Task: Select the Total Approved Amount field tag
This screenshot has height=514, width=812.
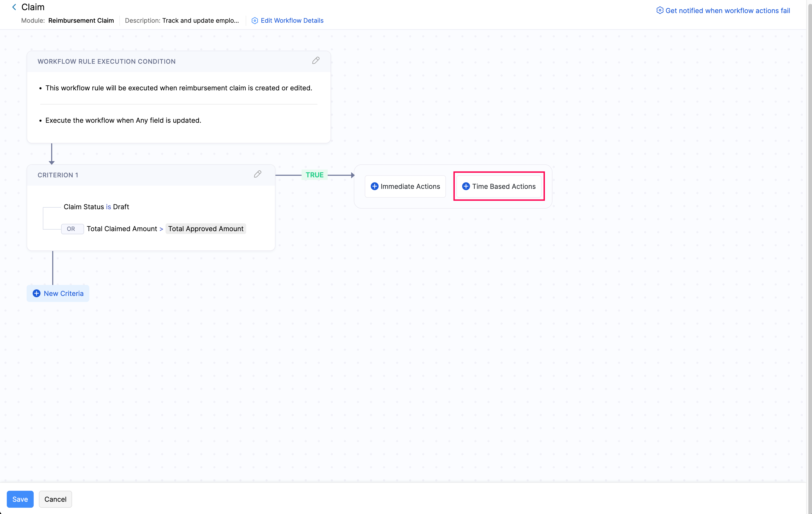Action: coord(206,229)
